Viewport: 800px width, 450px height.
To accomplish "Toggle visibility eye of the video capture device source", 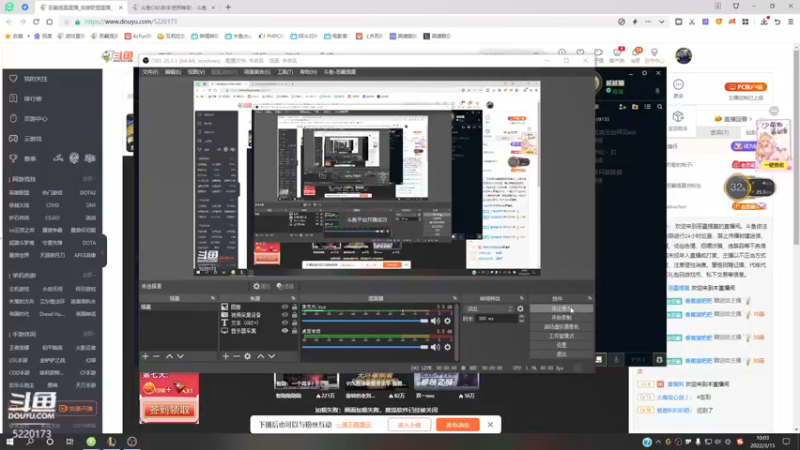I will point(285,315).
